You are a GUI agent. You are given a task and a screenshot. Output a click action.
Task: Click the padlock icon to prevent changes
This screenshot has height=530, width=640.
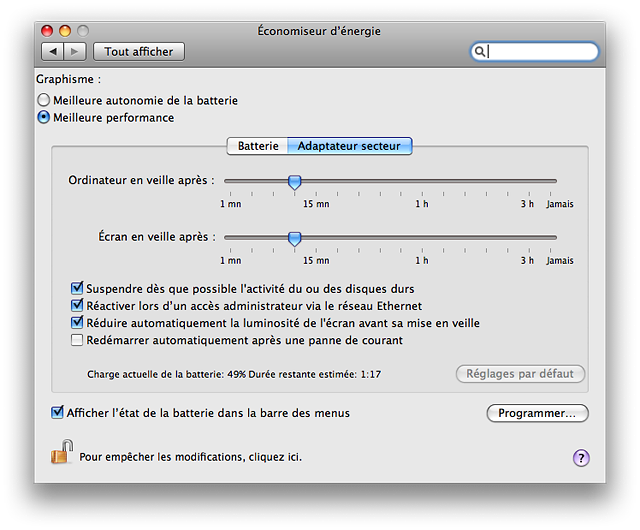62,452
